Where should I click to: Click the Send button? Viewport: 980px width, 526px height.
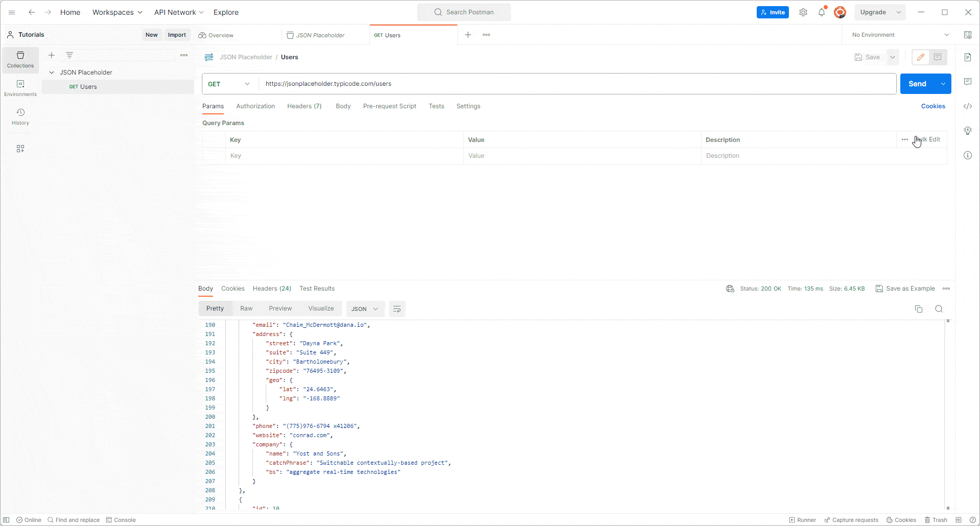pos(917,84)
